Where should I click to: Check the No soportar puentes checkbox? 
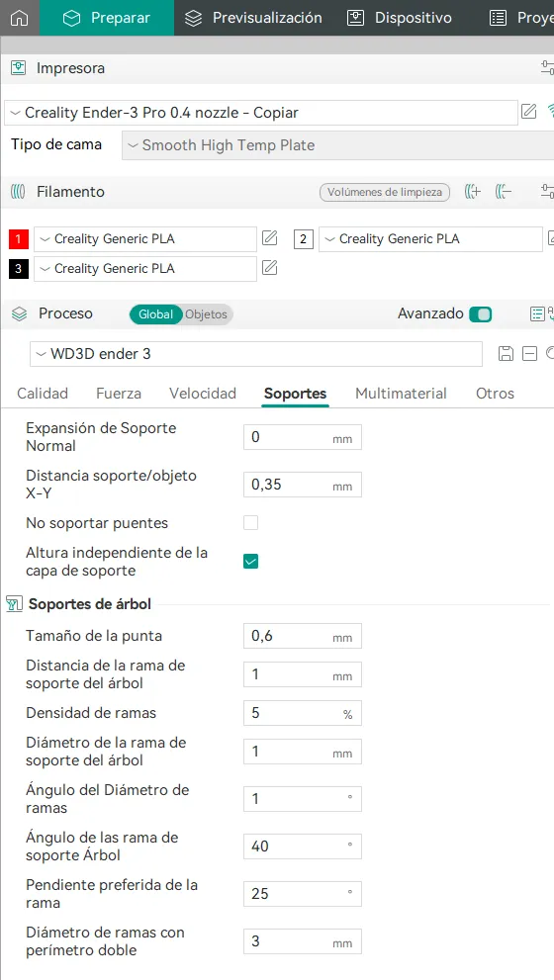click(250, 523)
